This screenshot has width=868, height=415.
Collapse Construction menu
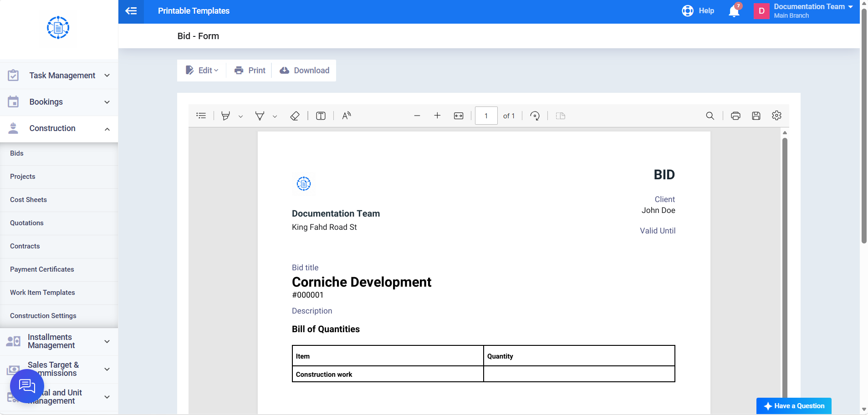(x=59, y=128)
